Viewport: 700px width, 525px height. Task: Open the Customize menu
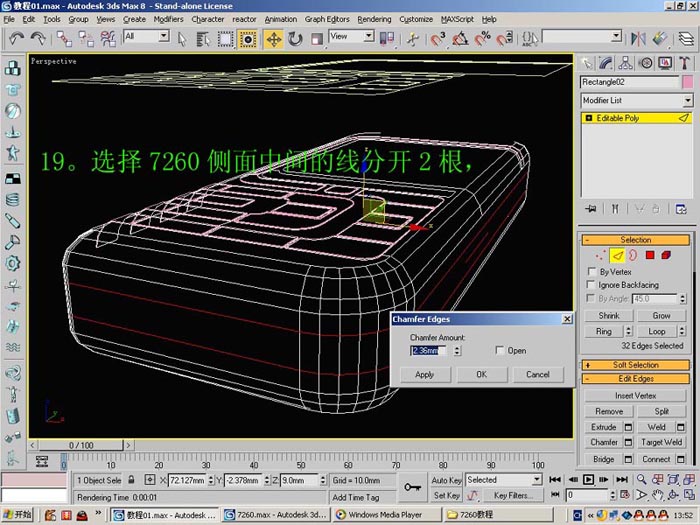(x=416, y=19)
